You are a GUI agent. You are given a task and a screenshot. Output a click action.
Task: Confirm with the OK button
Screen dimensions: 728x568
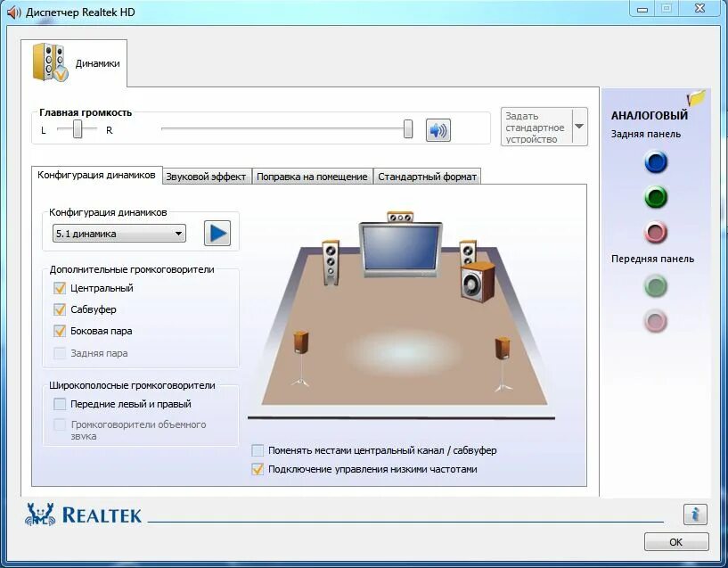[676, 542]
